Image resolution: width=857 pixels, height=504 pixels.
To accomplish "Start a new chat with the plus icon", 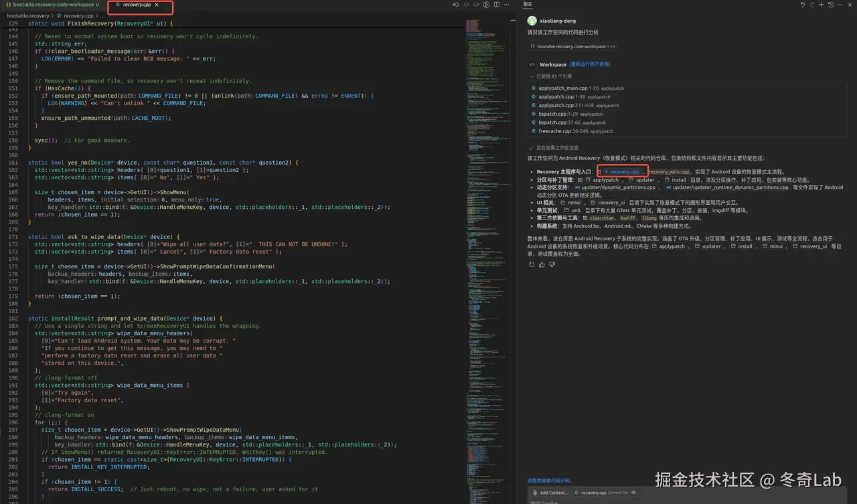I will (821, 5).
